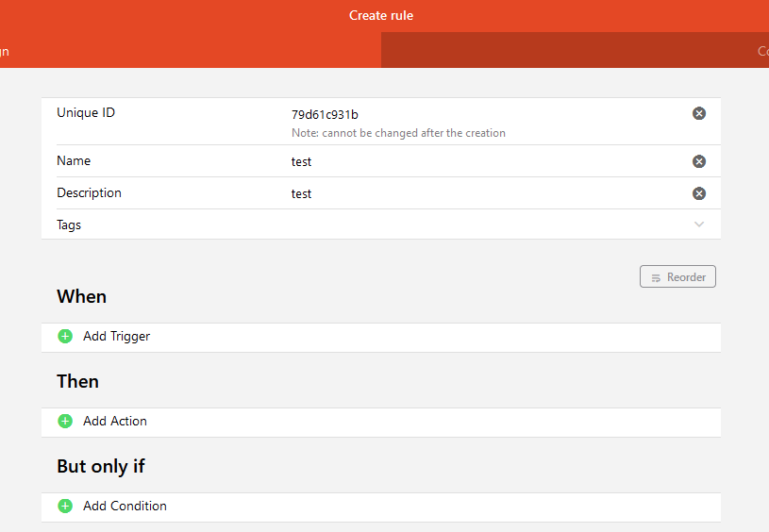Clear the Unique ID field value
Viewport: 769px width, 532px height.
699,114
